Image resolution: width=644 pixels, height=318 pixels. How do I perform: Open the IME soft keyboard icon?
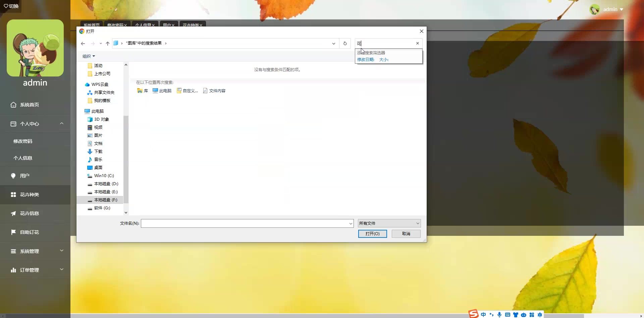[x=507, y=315]
